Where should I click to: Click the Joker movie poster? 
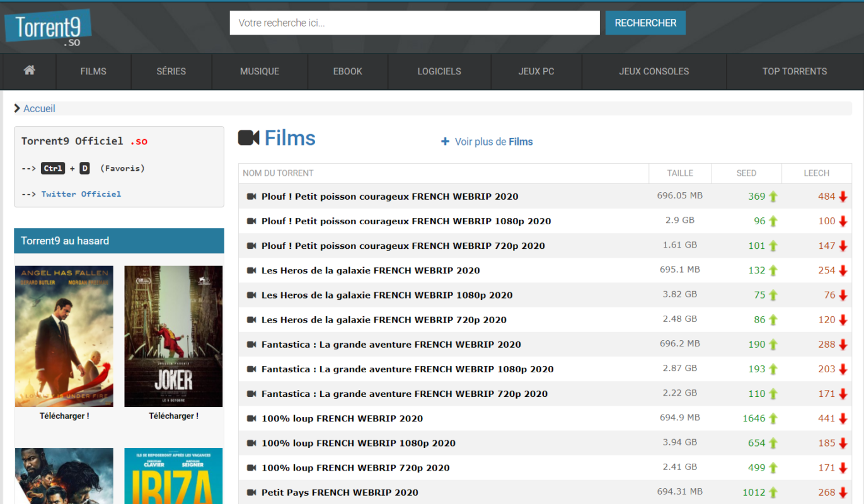(x=173, y=336)
